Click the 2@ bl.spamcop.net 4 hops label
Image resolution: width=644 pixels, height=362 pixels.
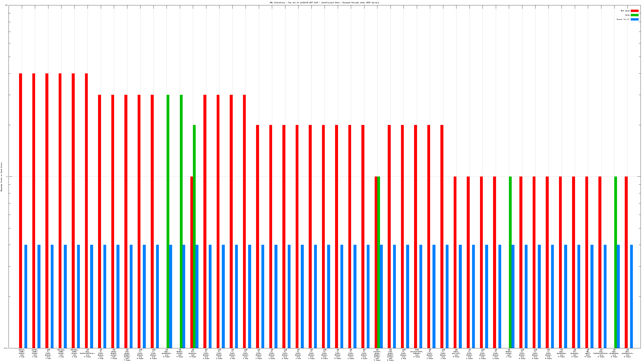point(193,353)
